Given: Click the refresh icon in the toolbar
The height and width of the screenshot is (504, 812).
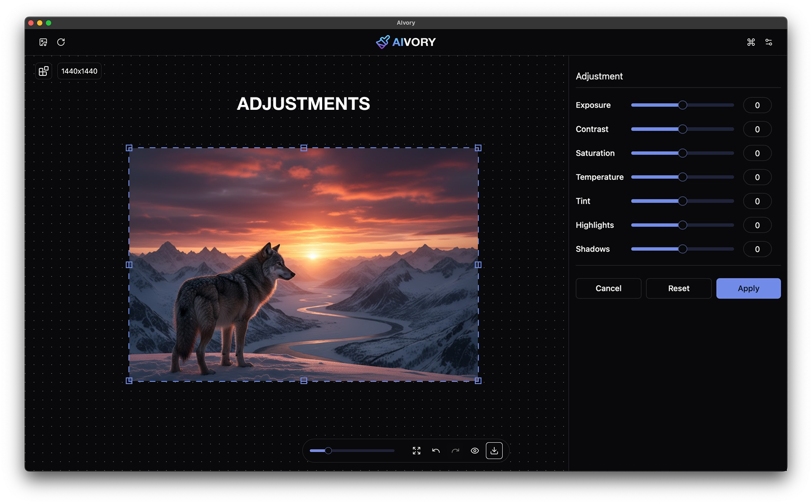Looking at the screenshot, I should [61, 42].
